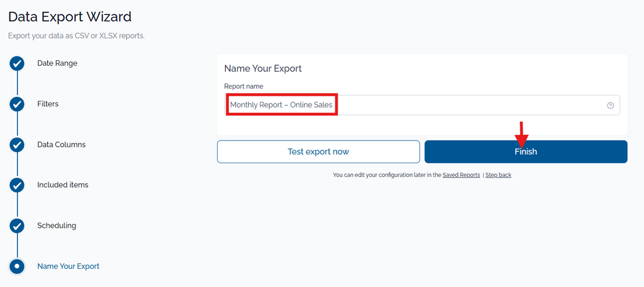The width and height of the screenshot is (644, 287).
Task: Click the Included items checkmark icon
Action: 17,185
